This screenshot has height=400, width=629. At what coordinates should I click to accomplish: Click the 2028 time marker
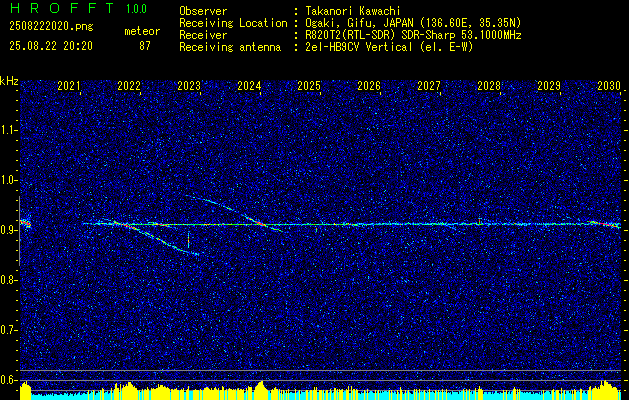click(489, 86)
